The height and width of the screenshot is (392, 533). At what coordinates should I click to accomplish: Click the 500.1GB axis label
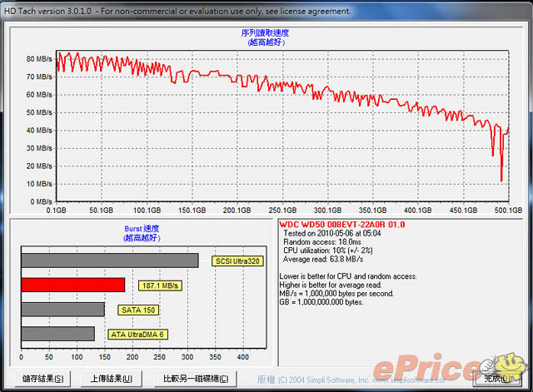(508, 211)
